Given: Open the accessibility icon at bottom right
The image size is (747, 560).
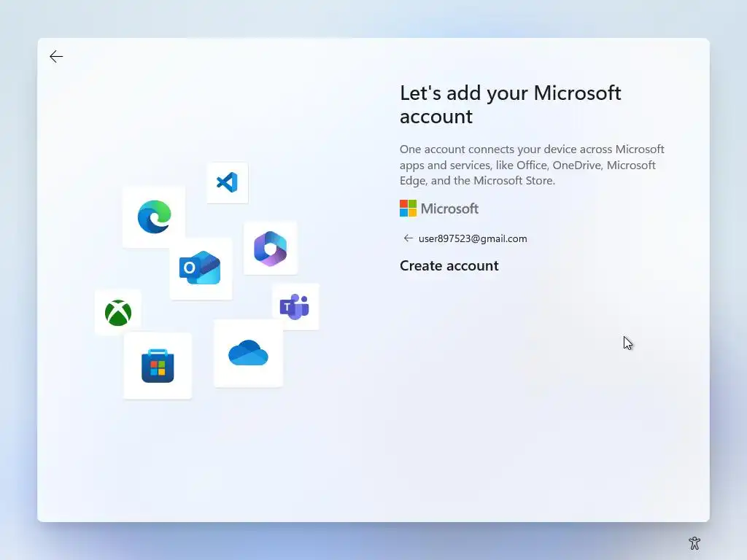Looking at the screenshot, I should (x=694, y=542).
